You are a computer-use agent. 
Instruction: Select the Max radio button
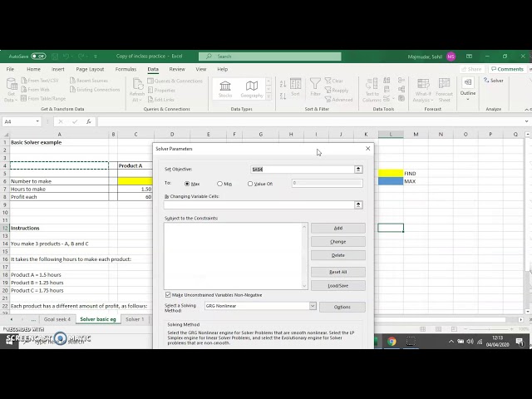(187, 184)
